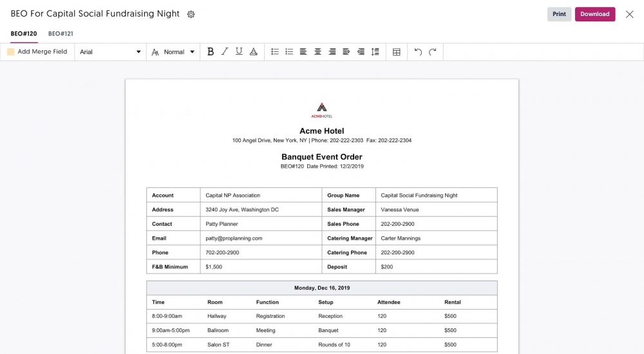Toggle bold formatting in the toolbar
The width and height of the screenshot is (644, 354).
210,52
